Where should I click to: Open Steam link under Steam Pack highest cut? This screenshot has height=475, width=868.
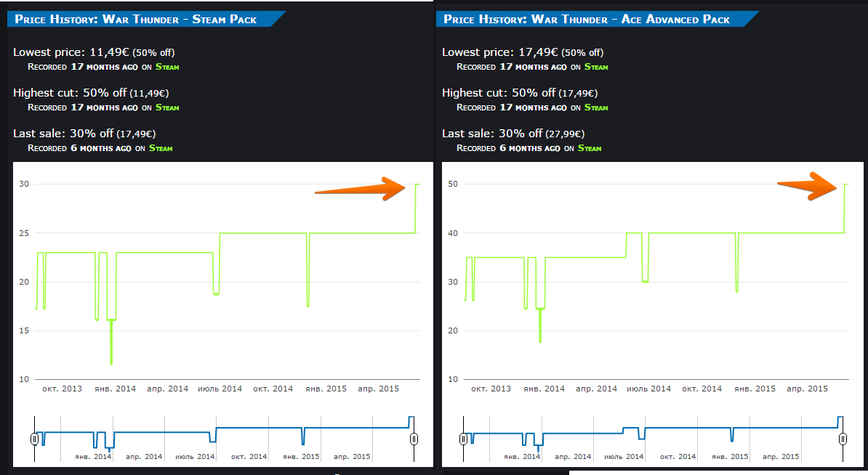[x=167, y=107]
